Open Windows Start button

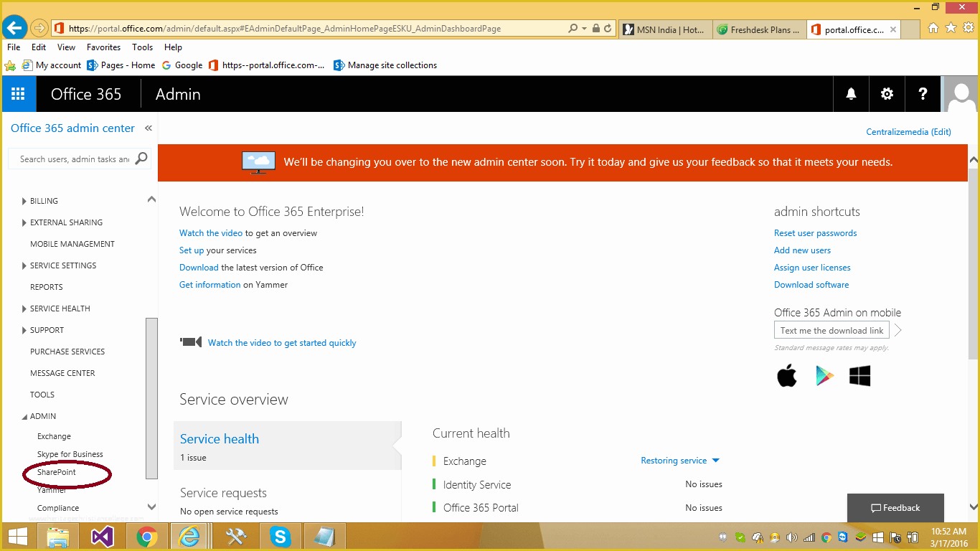click(18, 537)
